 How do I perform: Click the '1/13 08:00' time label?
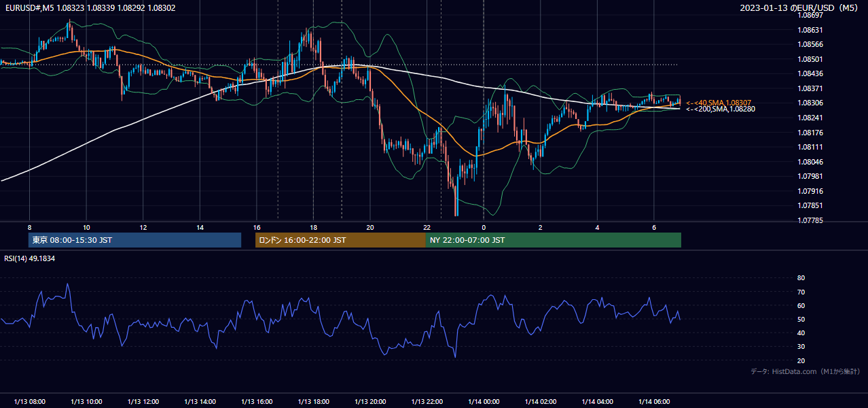point(29,402)
